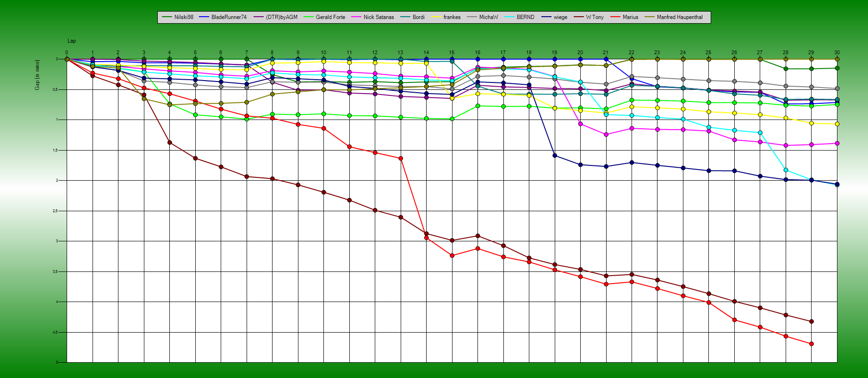Click lap number 10 on the axis
Image resolution: width=868 pixels, height=378 pixels.
[x=323, y=53]
